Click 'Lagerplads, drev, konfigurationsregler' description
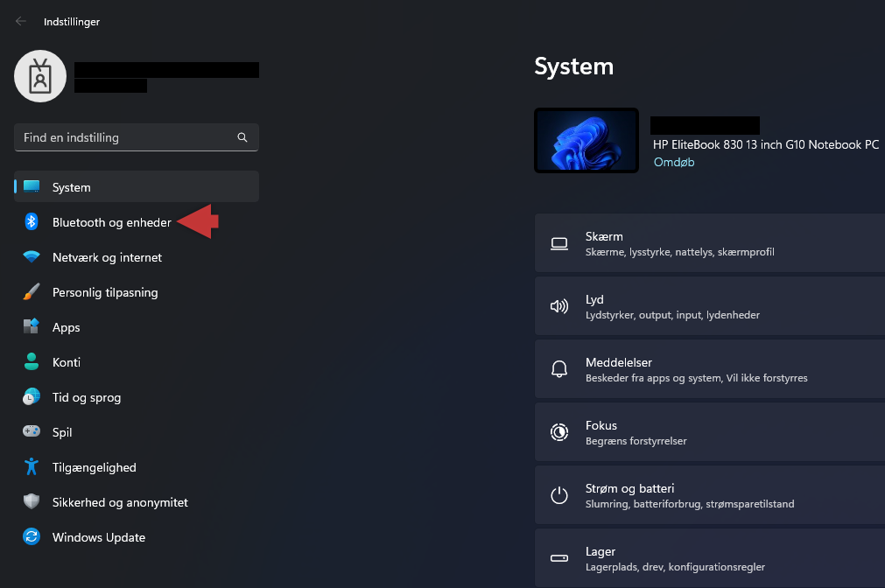Viewport: 885px width, 588px height. pos(675,567)
